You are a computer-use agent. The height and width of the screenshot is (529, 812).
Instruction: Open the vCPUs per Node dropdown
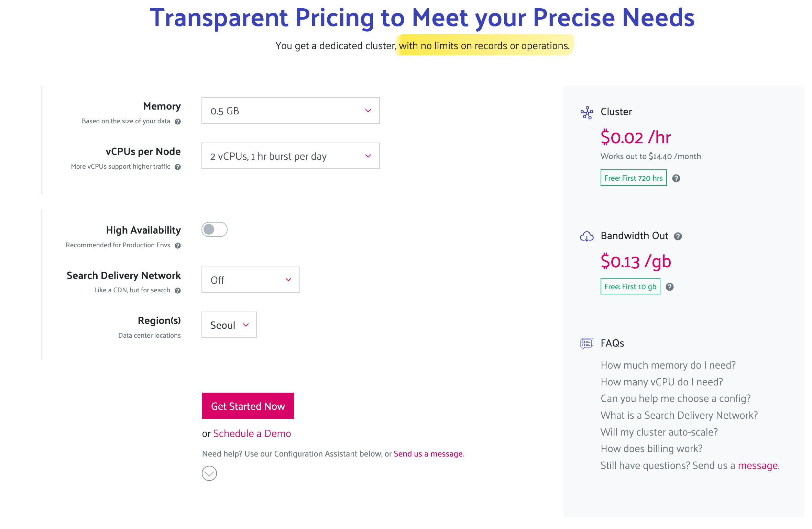[290, 156]
